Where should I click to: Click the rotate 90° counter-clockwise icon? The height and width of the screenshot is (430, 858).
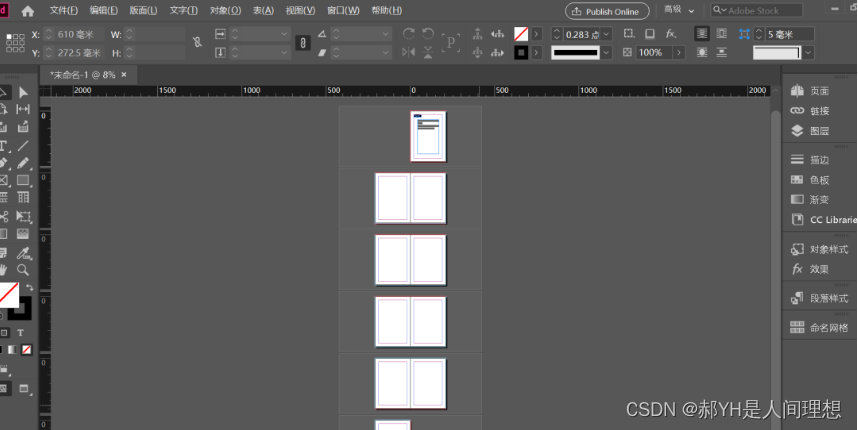click(x=428, y=34)
